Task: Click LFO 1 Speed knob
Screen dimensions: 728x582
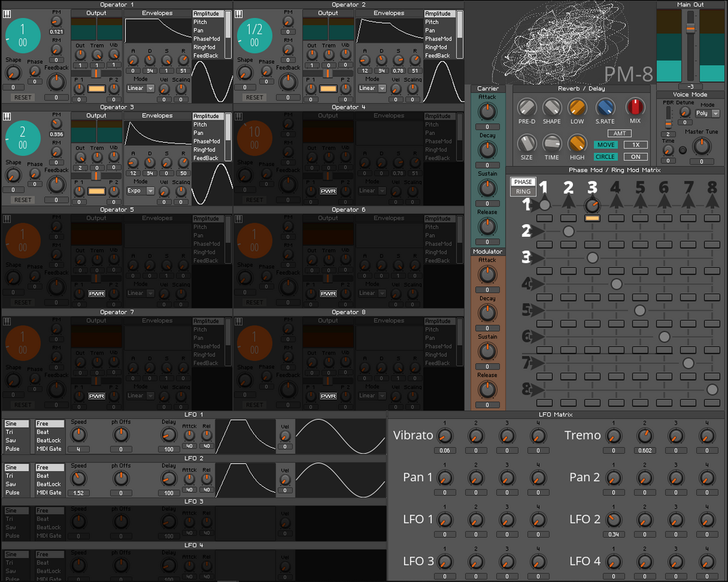Action: (x=78, y=435)
